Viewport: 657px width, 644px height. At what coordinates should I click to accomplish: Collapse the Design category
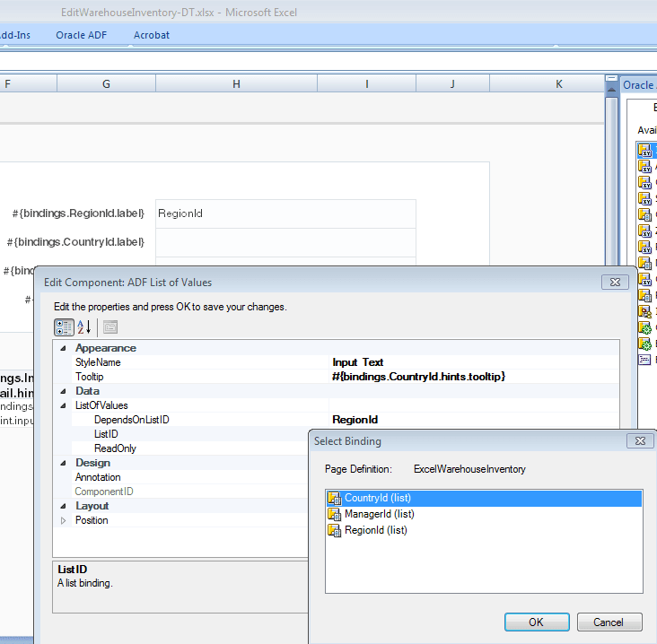(63, 463)
